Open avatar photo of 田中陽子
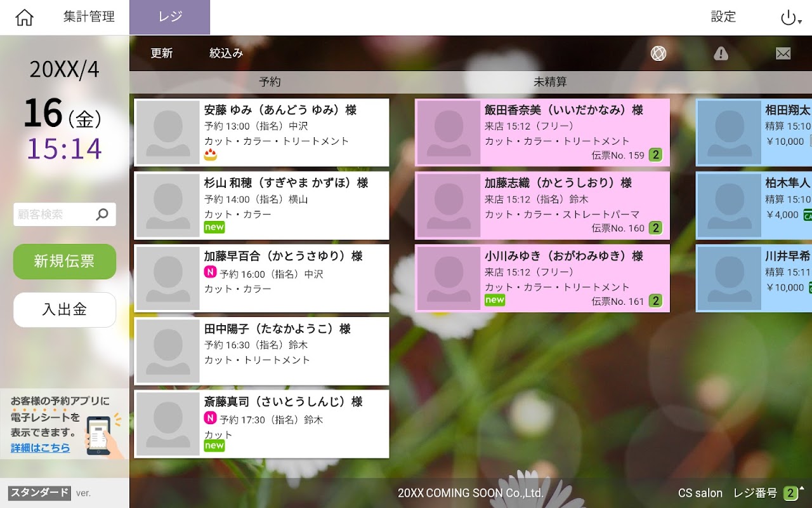The image size is (812, 508). coord(168,351)
